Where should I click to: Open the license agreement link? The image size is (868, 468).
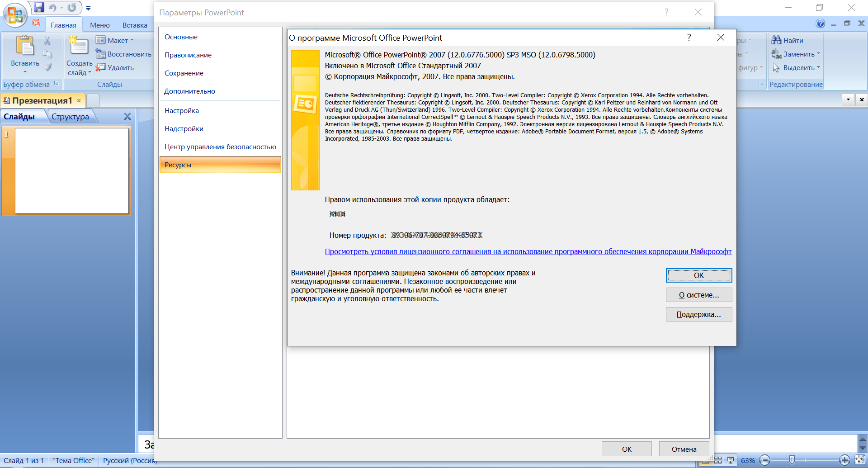[528, 251]
